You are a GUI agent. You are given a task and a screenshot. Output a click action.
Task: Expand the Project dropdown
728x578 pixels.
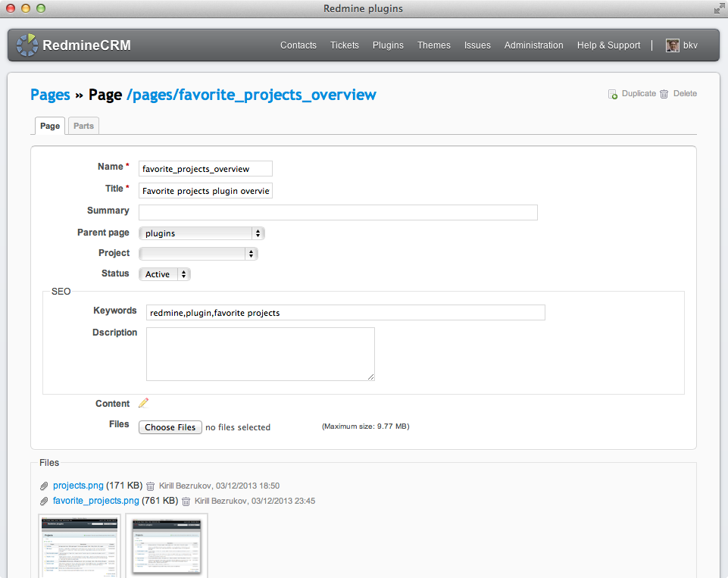pyautogui.click(x=198, y=254)
